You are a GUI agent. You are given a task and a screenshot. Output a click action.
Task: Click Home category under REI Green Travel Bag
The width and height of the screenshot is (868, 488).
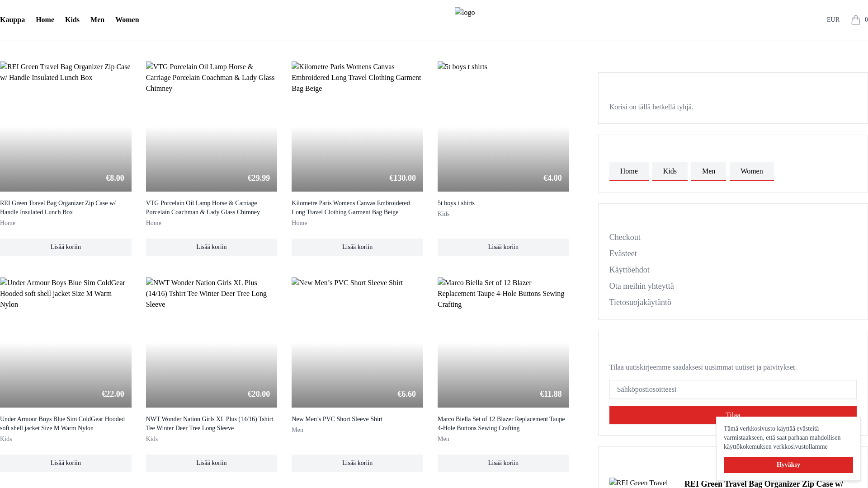coord(8,223)
